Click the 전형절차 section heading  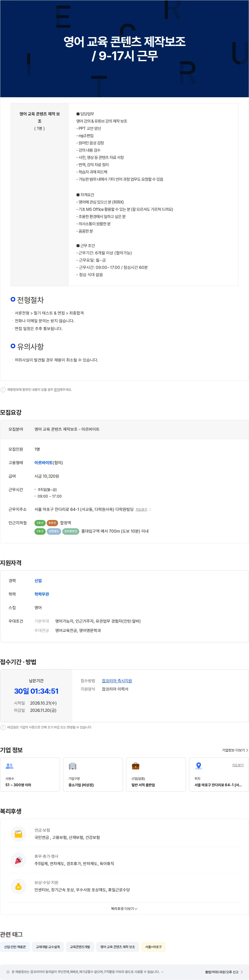[30, 300]
